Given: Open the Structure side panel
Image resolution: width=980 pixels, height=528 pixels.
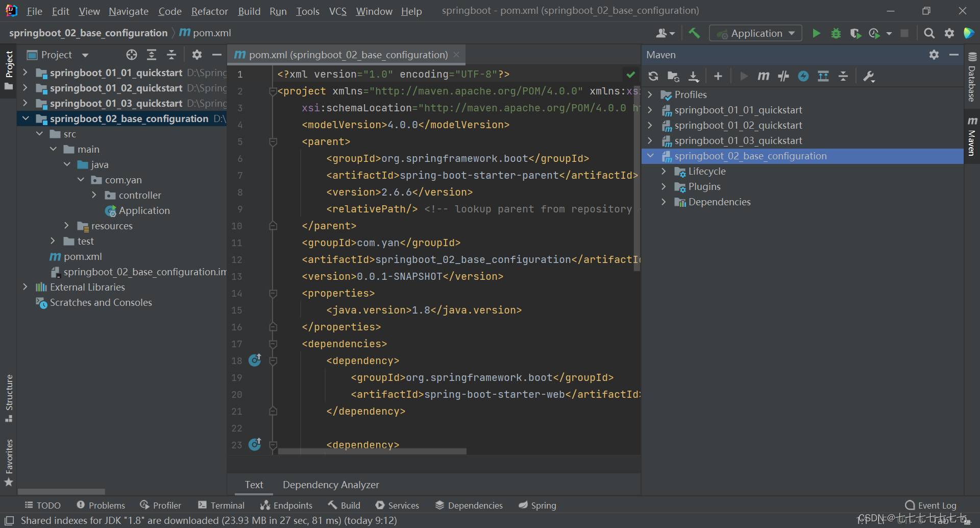Looking at the screenshot, I should point(9,398).
